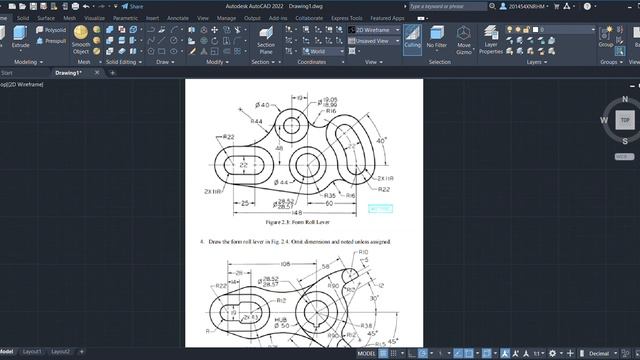The image size is (640, 360).
Task: Open the Express Tools ribbon tab
Action: [347, 18]
